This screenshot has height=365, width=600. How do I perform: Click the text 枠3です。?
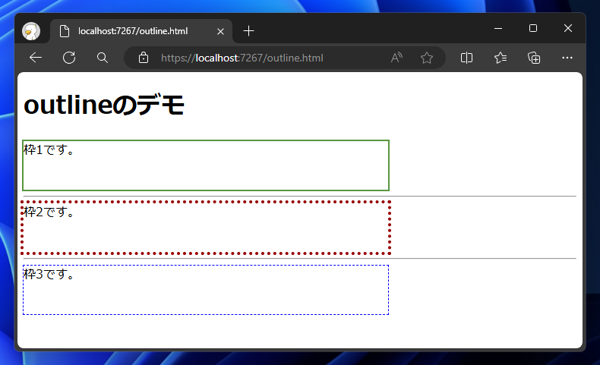pyautogui.click(x=49, y=274)
